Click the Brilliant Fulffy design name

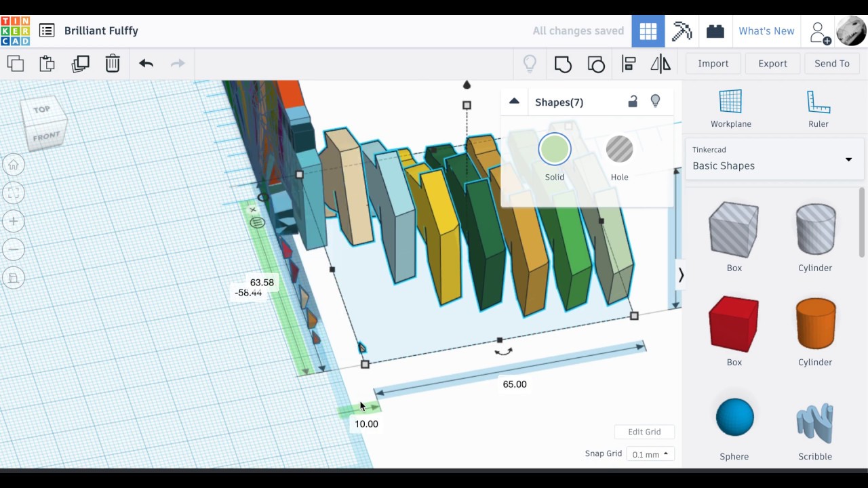[101, 30]
